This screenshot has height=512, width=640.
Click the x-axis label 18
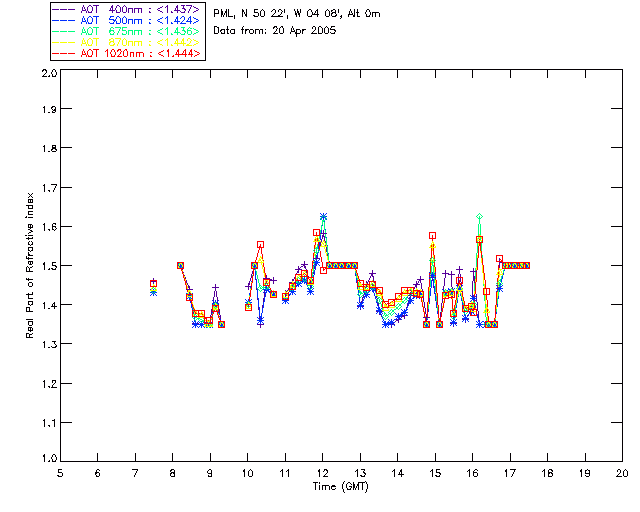548,473
